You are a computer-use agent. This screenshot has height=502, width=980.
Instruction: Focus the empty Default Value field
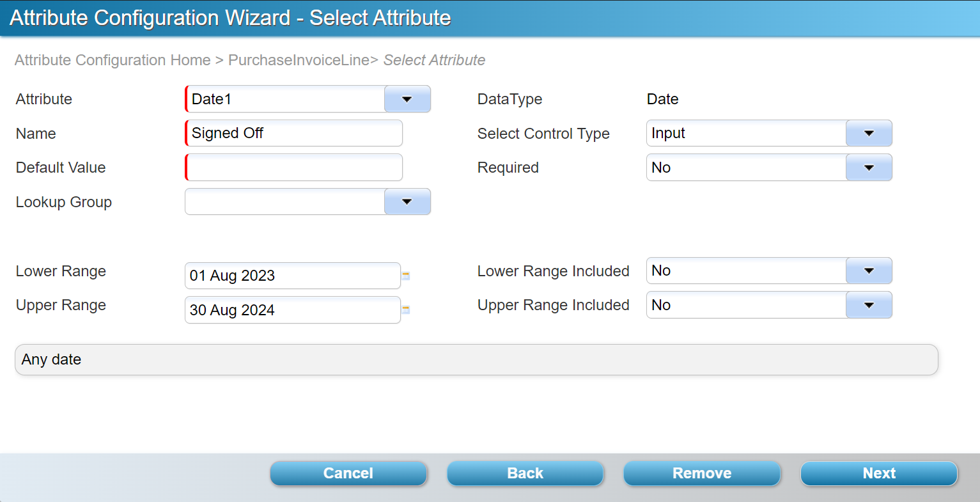pos(294,168)
